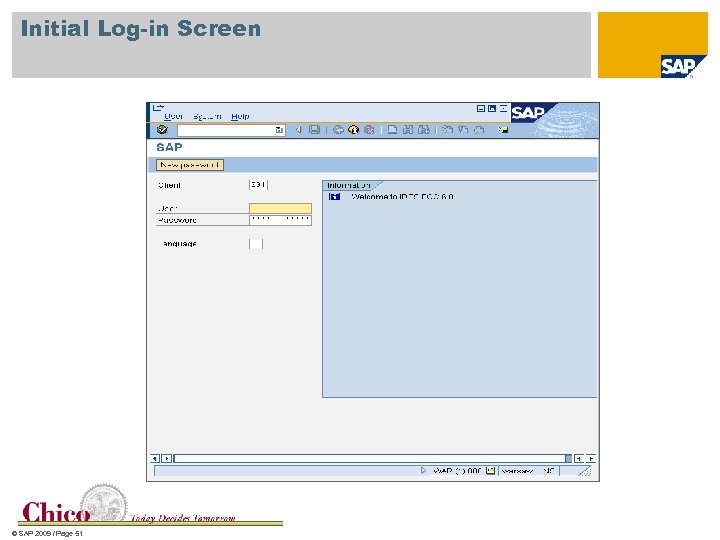Click the horizontal scrollbar thumb at right end
The height and width of the screenshot is (540, 720).
(x=568, y=458)
